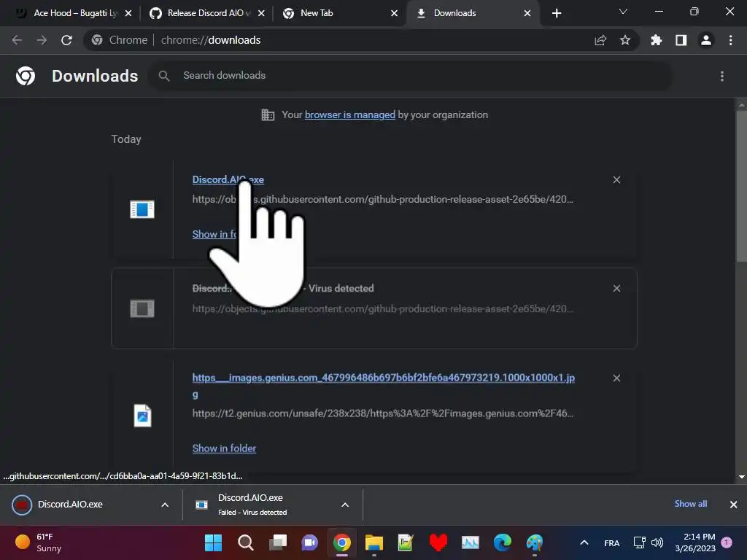Click the scrollbar down arrow

[741, 477]
